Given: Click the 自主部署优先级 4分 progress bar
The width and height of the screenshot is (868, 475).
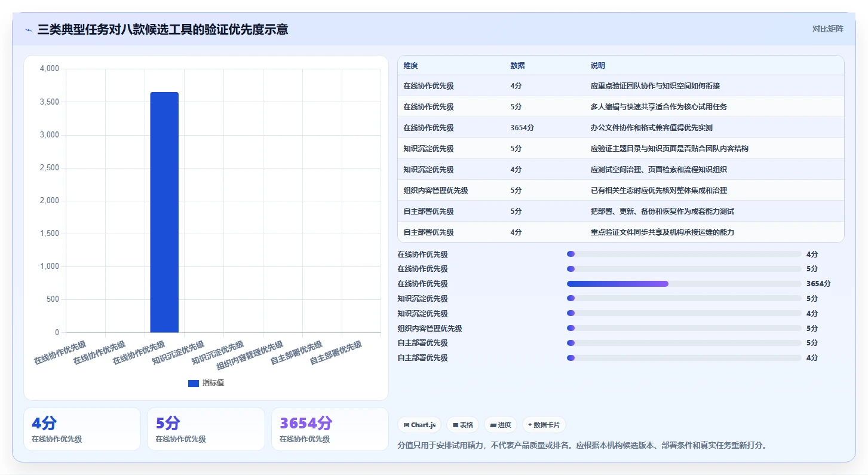Looking at the screenshot, I should pos(684,358).
